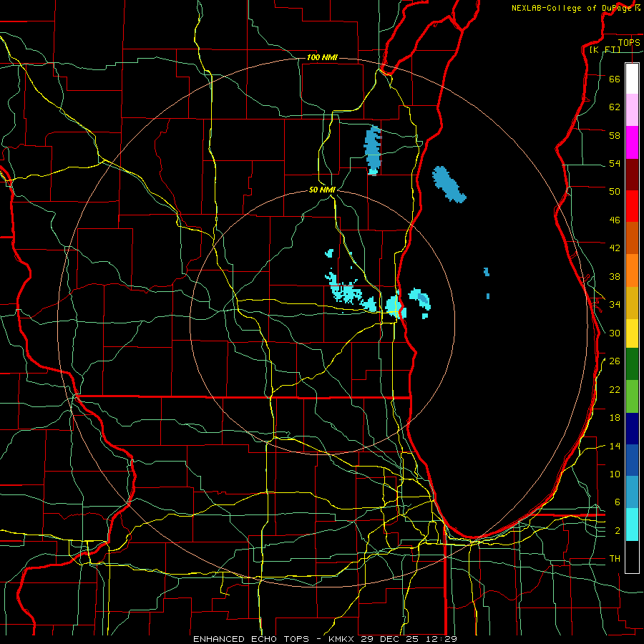Image resolution: width=644 pixels, height=644 pixels.
Task: Click the 50 NMI range ring label
Action: click(323, 190)
